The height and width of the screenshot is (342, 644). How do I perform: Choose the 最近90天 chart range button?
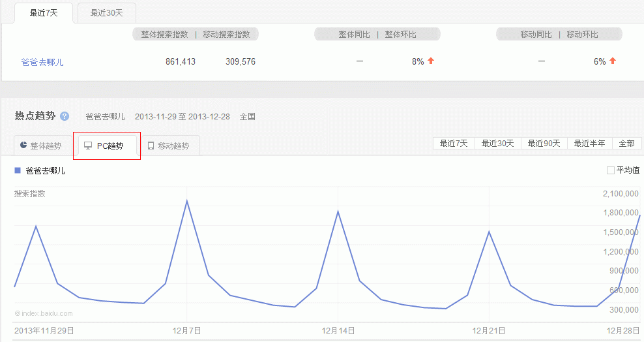click(x=544, y=144)
